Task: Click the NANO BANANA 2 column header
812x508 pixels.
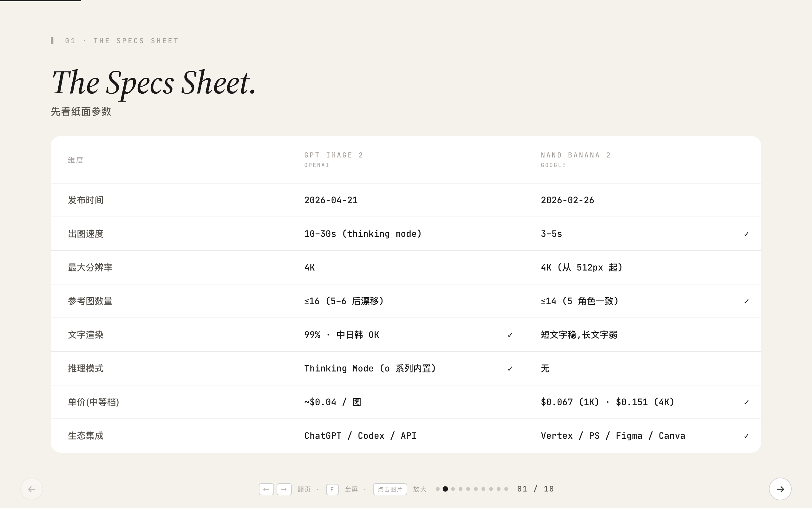Action: click(x=576, y=155)
